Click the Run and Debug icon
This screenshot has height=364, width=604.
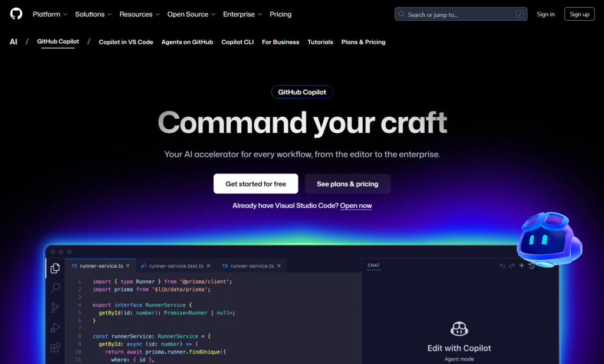[55, 327]
